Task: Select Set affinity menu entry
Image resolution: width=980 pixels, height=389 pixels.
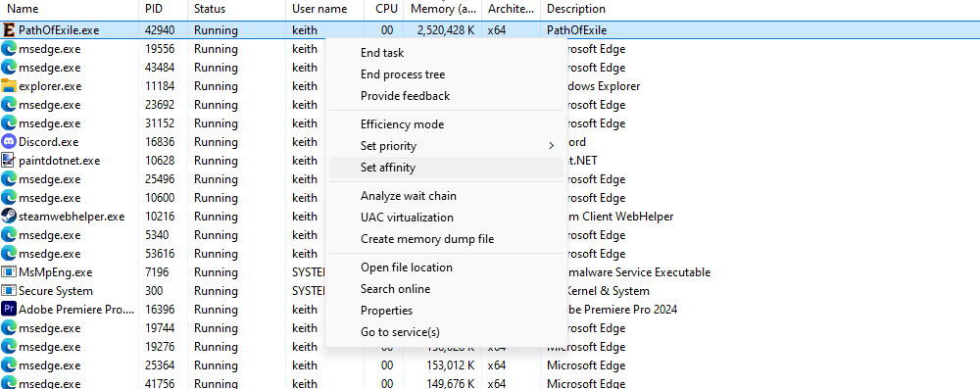Action: (446, 168)
